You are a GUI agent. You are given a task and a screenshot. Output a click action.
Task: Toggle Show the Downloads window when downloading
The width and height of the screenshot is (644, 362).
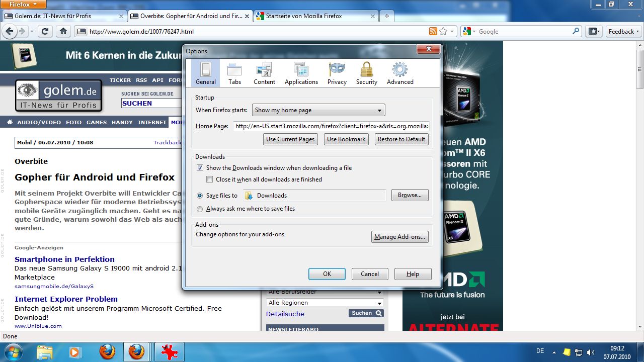click(x=200, y=167)
